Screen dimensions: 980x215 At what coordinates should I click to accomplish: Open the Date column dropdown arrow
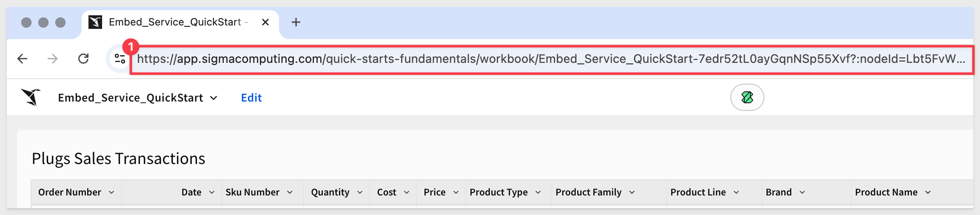tap(212, 192)
